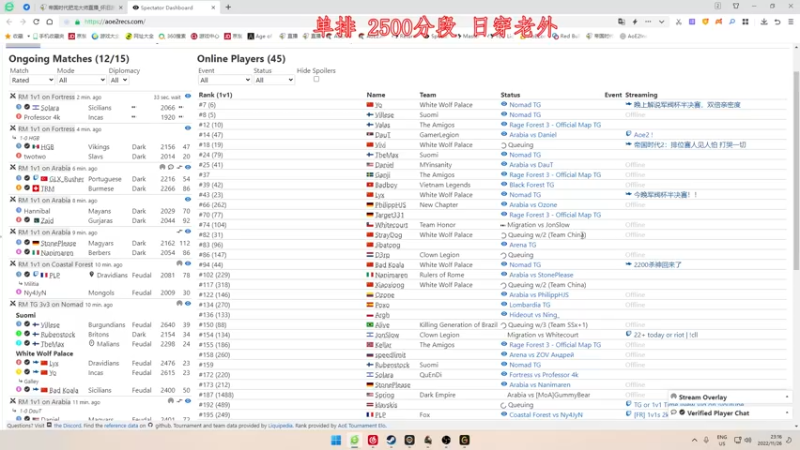This screenshot has height=450, width=800.
Task: Click the Streaming column header
Action: click(x=641, y=95)
